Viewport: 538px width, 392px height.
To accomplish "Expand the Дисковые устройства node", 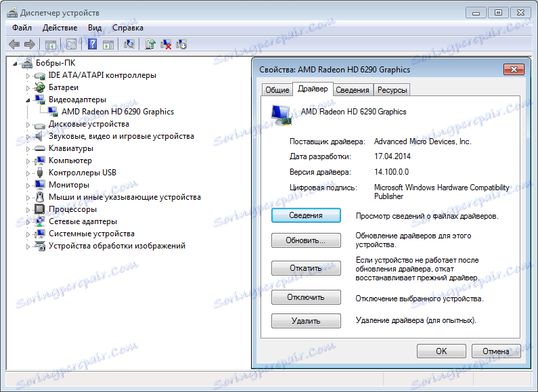I will [x=28, y=125].
